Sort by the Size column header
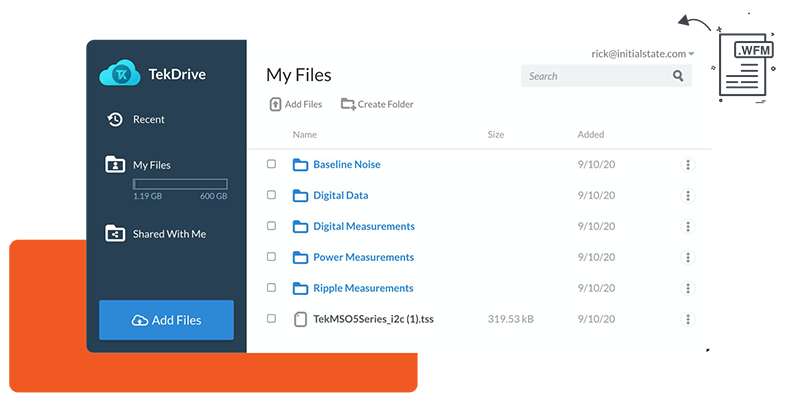Image resolution: width=800 pixels, height=406 pixels. pyautogui.click(x=495, y=135)
